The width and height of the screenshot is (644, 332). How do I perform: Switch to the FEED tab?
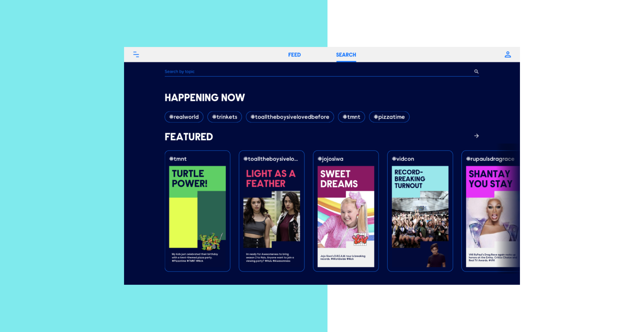pyautogui.click(x=294, y=55)
